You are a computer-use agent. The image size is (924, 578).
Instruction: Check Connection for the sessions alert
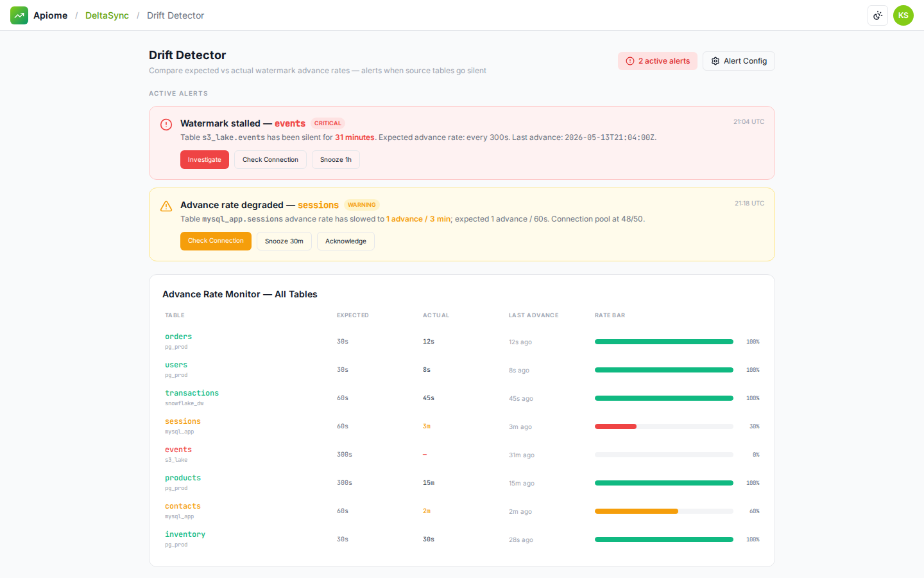pos(216,241)
